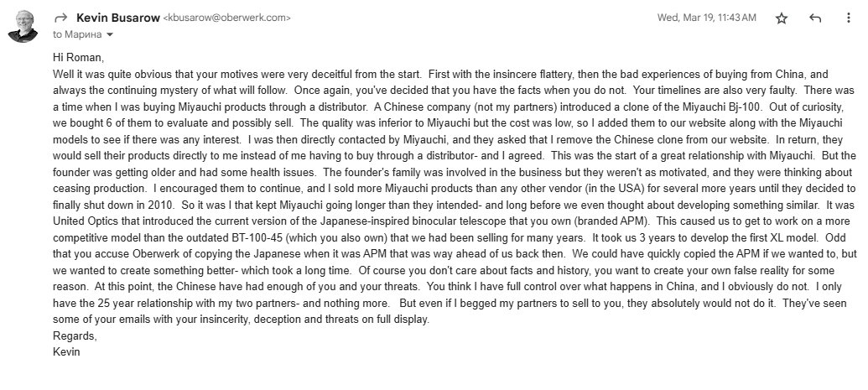868x390 pixels.
Task: Open the three-dot More options menu
Action: click(848, 18)
